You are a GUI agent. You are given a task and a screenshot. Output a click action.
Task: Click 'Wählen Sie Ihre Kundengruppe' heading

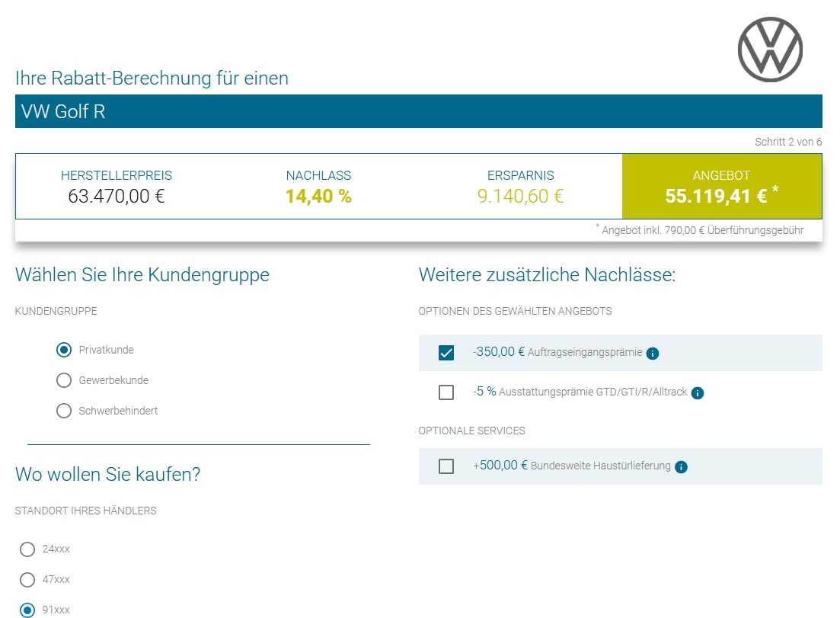pyautogui.click(x=142, y=275)
